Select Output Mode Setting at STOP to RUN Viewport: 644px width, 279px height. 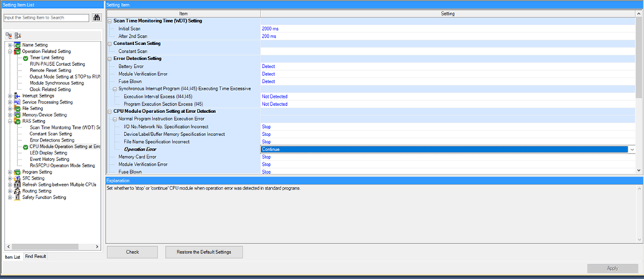click(x=65, y=77)
